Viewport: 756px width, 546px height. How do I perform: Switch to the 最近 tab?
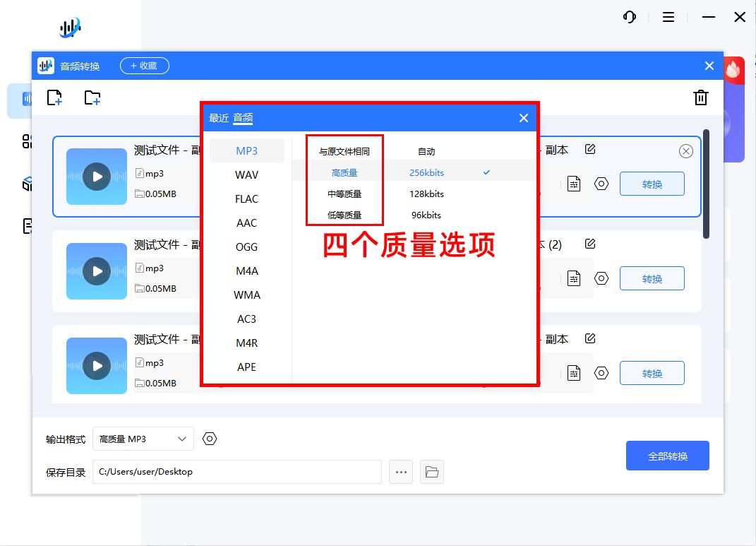click(x=220, y=118)
